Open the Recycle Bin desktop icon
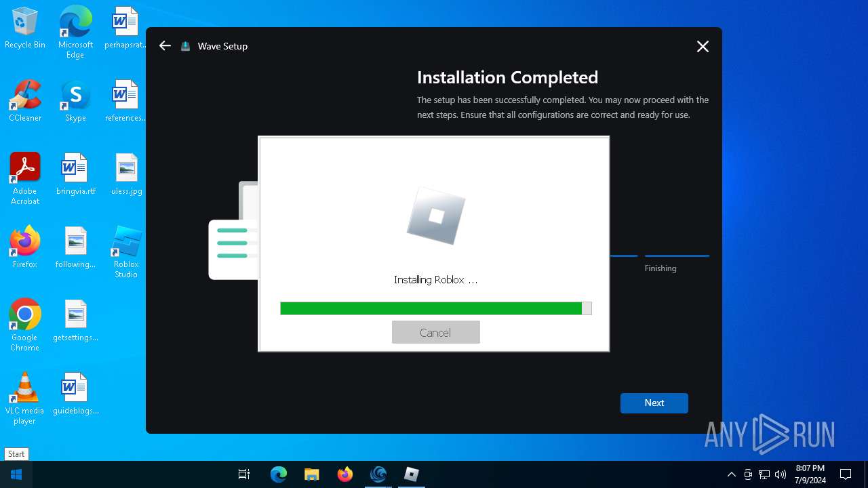Viewport: 868px width, 488px height. (x=25, y=28)
